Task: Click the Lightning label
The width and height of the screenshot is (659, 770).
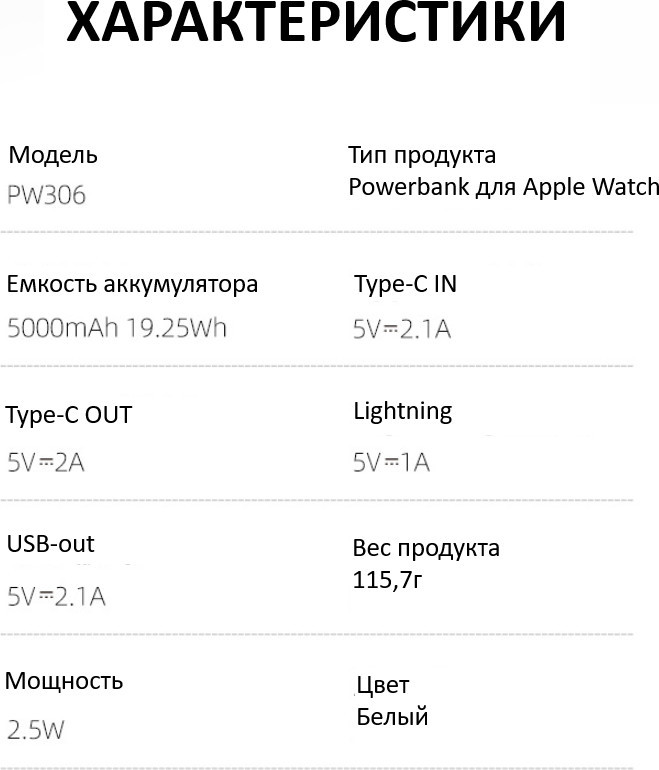Action: (x=402, y=411)
